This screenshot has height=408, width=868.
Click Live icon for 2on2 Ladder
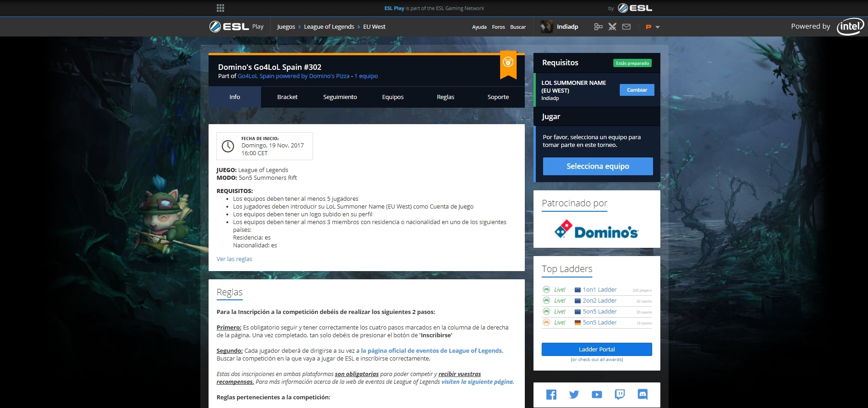(546, 300)
